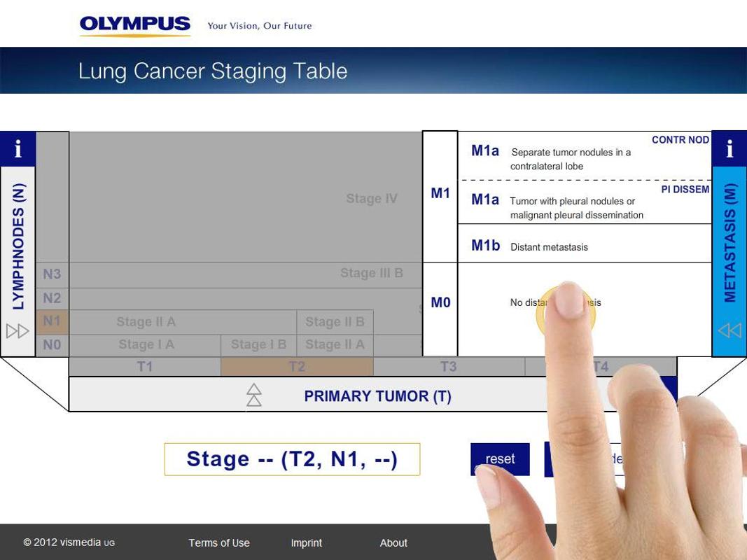Open the About footer menu item

click(393, 542)
